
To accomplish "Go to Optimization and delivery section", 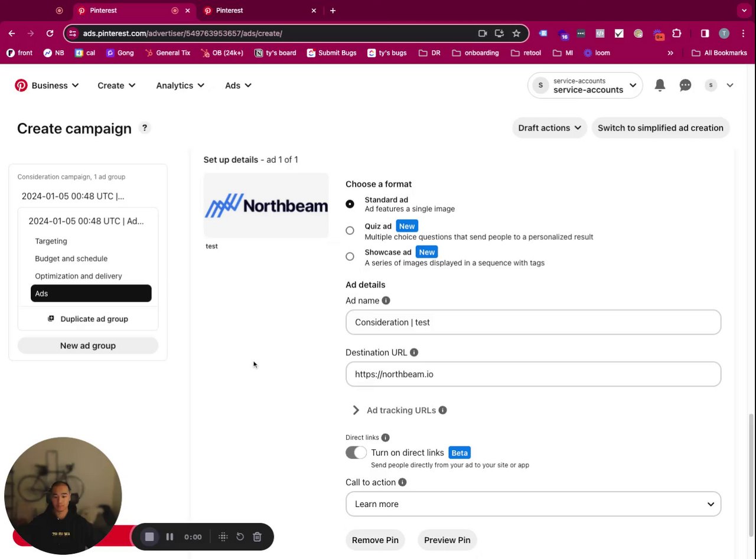I will point(79,276).
